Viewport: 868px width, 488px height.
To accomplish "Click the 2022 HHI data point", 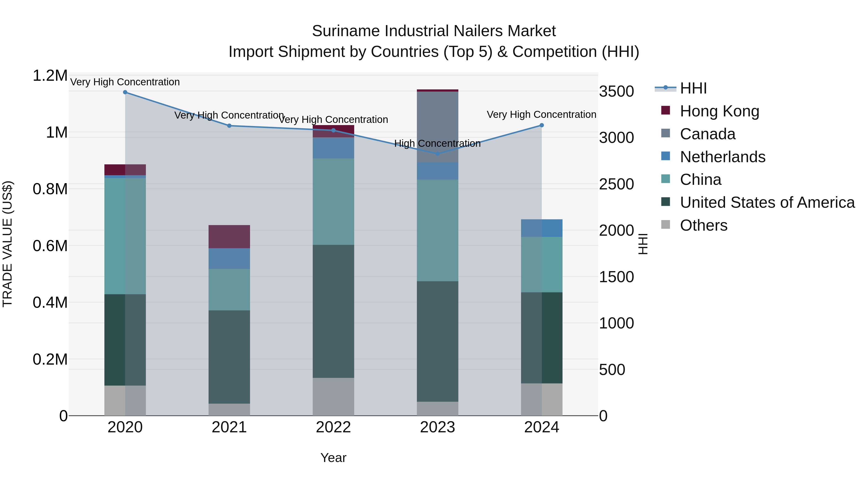I will coord(333,130).
